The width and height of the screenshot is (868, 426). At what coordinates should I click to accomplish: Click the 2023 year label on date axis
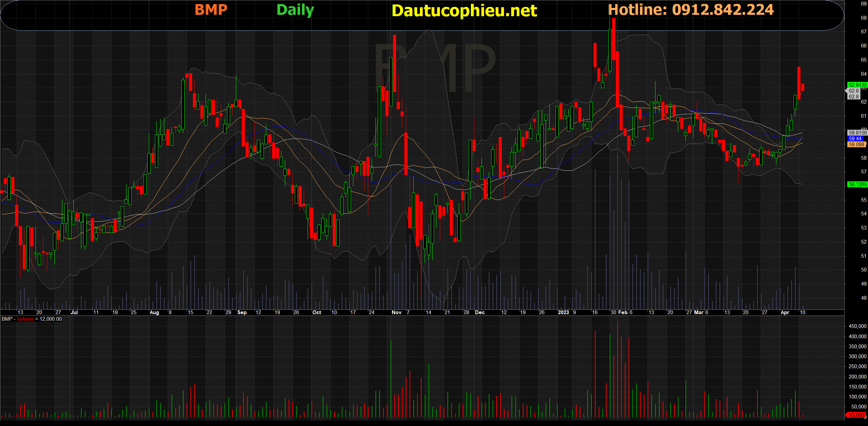coord(563,312)
